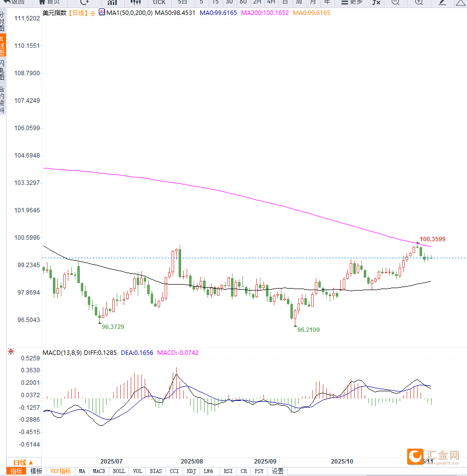Click the 96.3729 low price label

pos(113,327)
